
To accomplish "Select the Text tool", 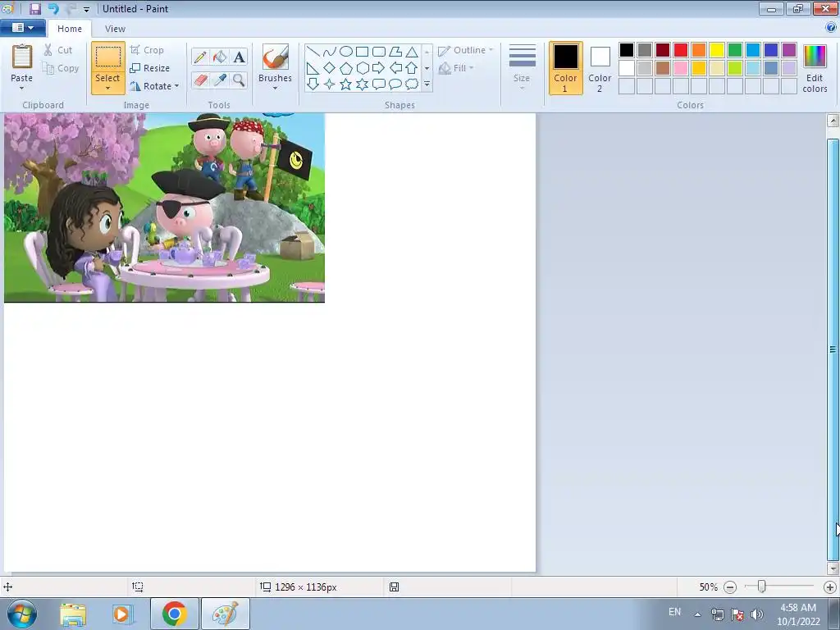I will 239,57.
